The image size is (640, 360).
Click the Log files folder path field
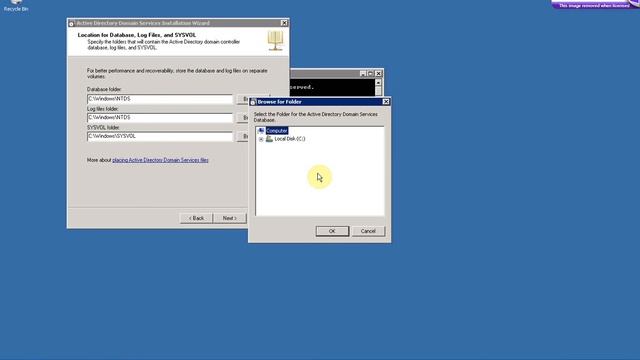[x=160, y=118]
